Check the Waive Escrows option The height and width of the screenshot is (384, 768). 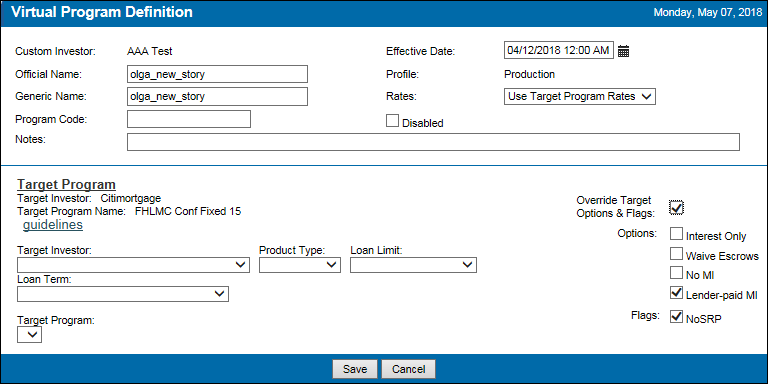[x=676, y=253]
